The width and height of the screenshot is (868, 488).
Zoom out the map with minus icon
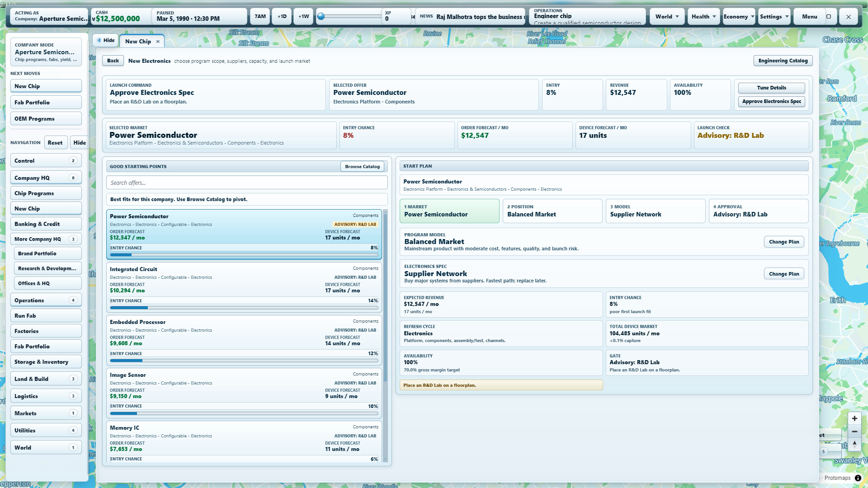point(854,432)
